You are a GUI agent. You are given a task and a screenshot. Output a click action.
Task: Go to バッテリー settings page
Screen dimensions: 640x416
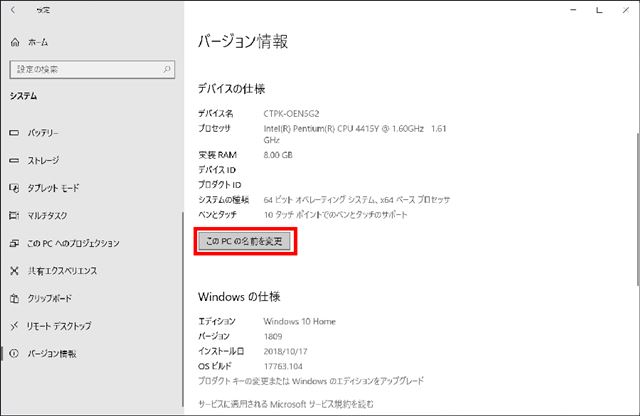point(43,133)
